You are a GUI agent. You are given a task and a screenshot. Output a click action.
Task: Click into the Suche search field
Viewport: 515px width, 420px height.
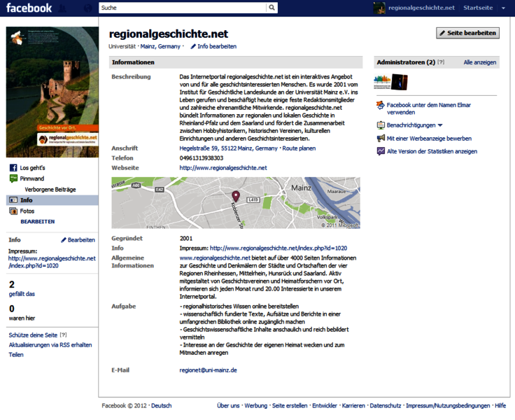point(183,8)
